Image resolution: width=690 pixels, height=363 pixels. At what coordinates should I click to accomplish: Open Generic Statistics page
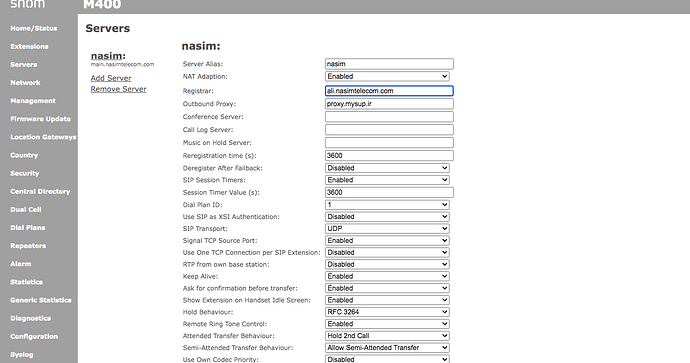(x=40, y=300)
